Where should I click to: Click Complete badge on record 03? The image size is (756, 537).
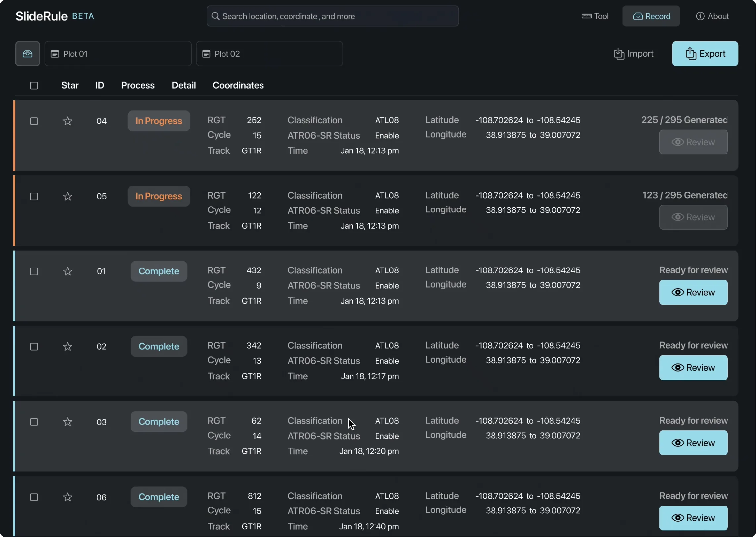point(158,422)
